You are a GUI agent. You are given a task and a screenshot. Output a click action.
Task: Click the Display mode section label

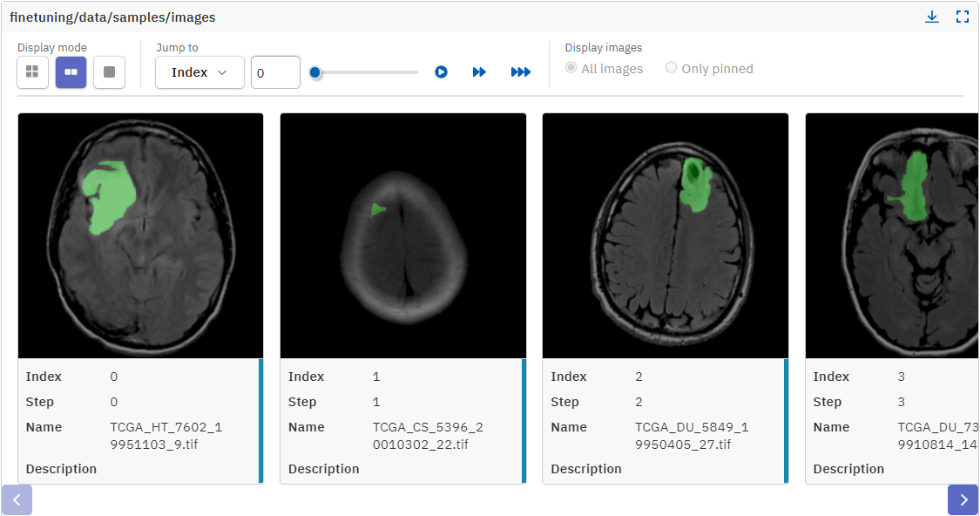(x=51, y=47)
